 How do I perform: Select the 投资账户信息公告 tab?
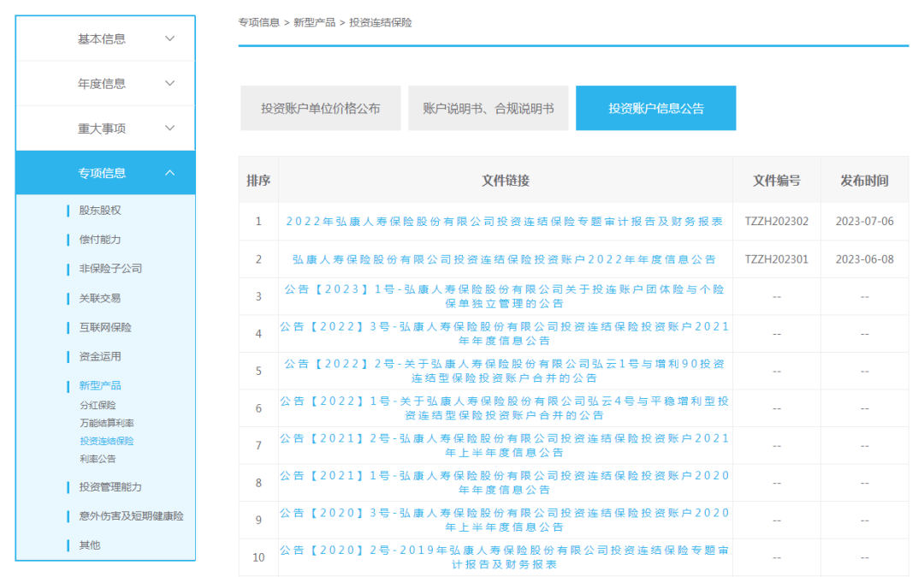(655, 108)
